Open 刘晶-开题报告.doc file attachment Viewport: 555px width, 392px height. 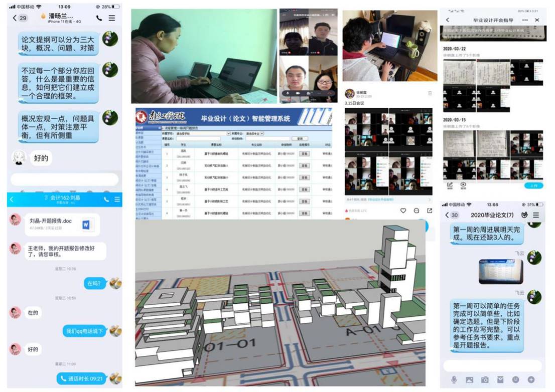(61, 225)
